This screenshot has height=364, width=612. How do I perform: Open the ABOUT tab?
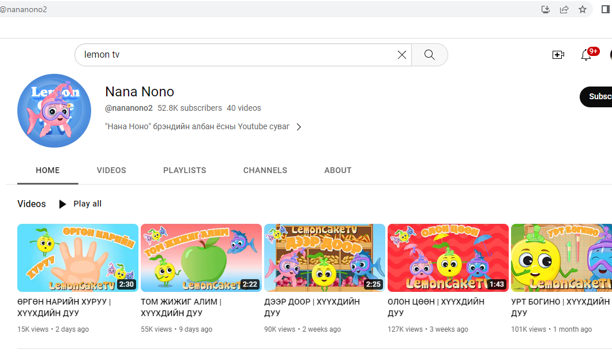pos(337,171)
